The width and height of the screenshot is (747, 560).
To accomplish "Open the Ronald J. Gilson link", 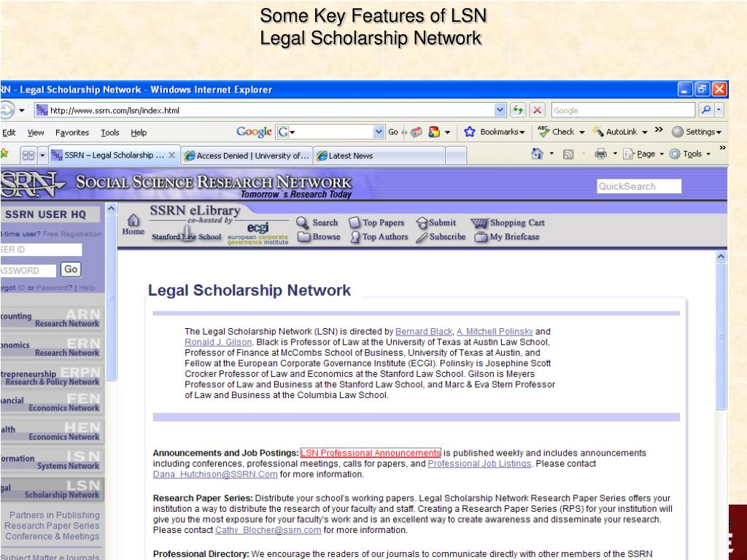I will pos(218,342).
